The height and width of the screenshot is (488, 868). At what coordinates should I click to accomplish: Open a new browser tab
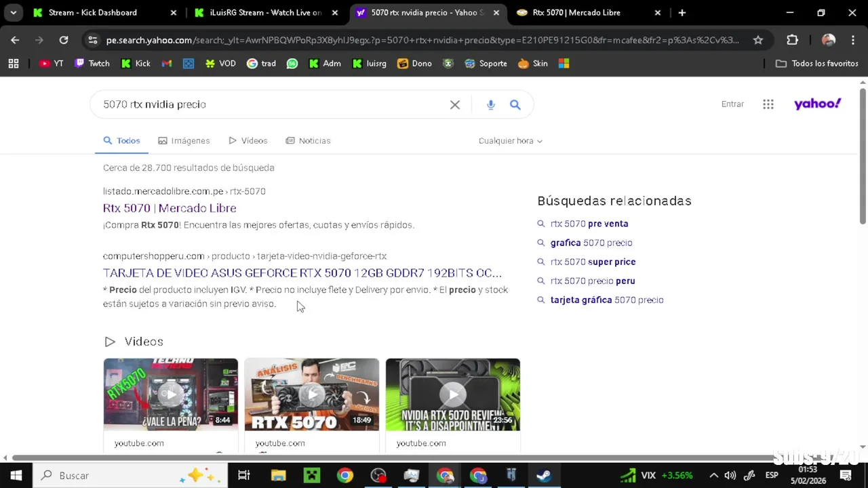(682, 12)
